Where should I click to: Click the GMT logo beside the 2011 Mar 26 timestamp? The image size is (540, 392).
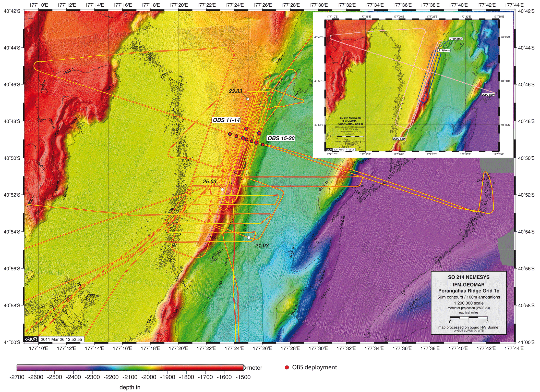[x=31, y=339]
